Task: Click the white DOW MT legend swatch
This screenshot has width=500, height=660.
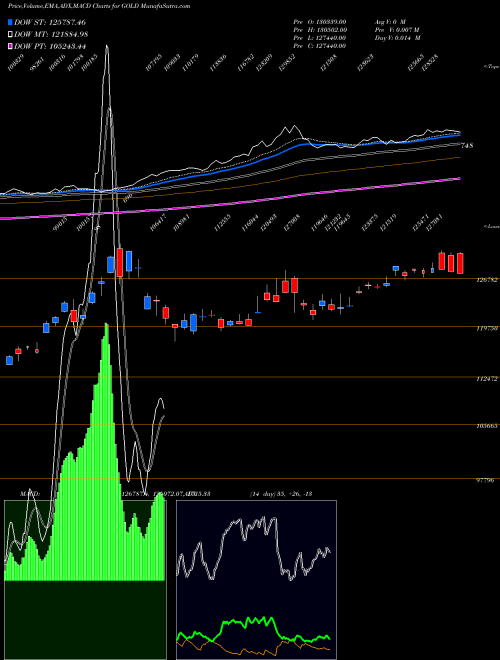Action: click(x=10, y=34)
